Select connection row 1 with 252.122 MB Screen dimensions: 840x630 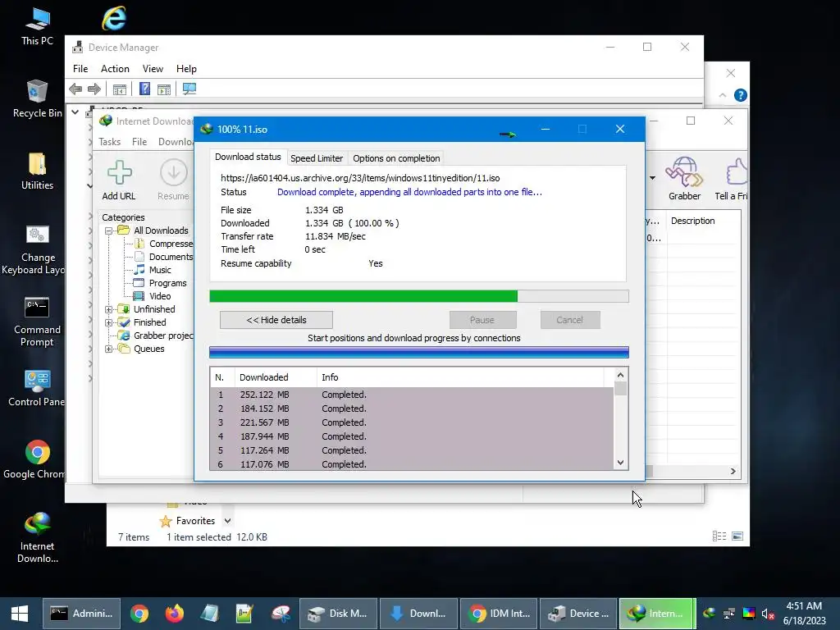412,395
